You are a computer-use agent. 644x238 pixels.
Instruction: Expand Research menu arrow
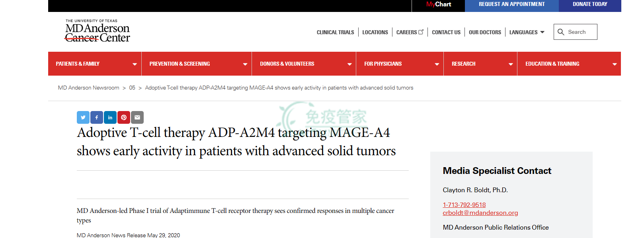point(511,64)
